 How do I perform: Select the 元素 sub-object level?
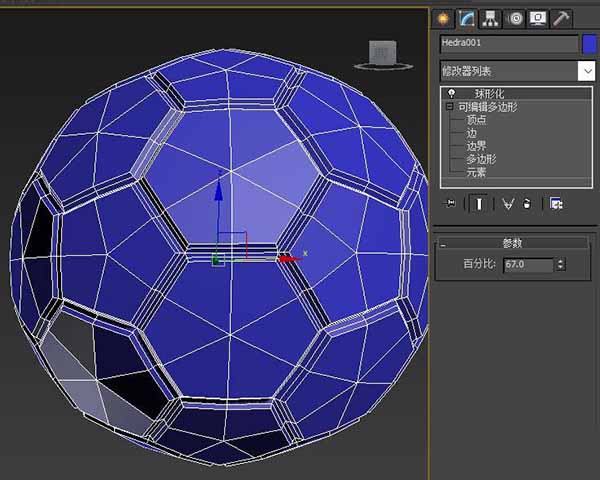[476, 172]
